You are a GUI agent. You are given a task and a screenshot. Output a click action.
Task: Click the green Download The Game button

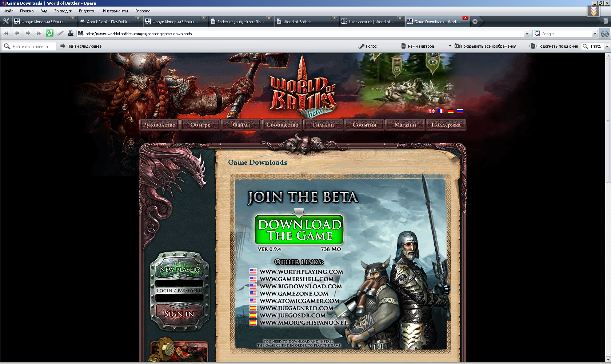coord(299,230)
